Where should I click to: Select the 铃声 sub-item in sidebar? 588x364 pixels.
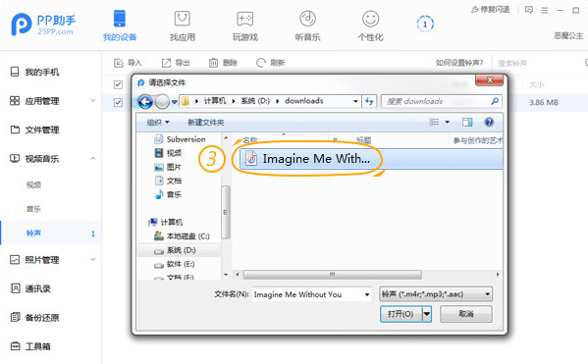click(x=51, y=234)
